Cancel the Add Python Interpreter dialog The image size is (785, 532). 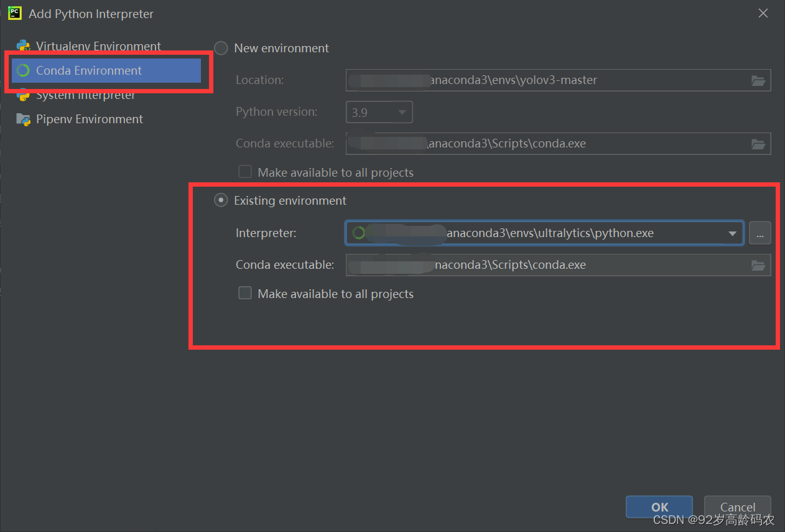click(x=737, y=506)
